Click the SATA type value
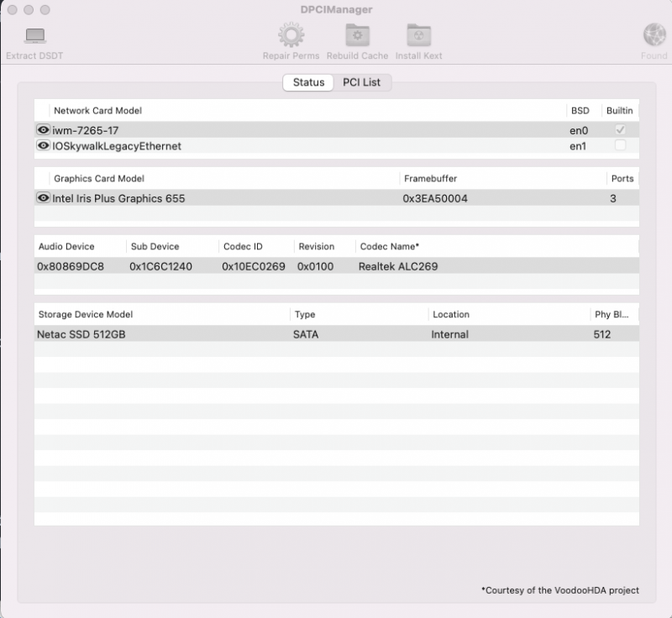Screen dimensions: 672x618 click(306, 334)
